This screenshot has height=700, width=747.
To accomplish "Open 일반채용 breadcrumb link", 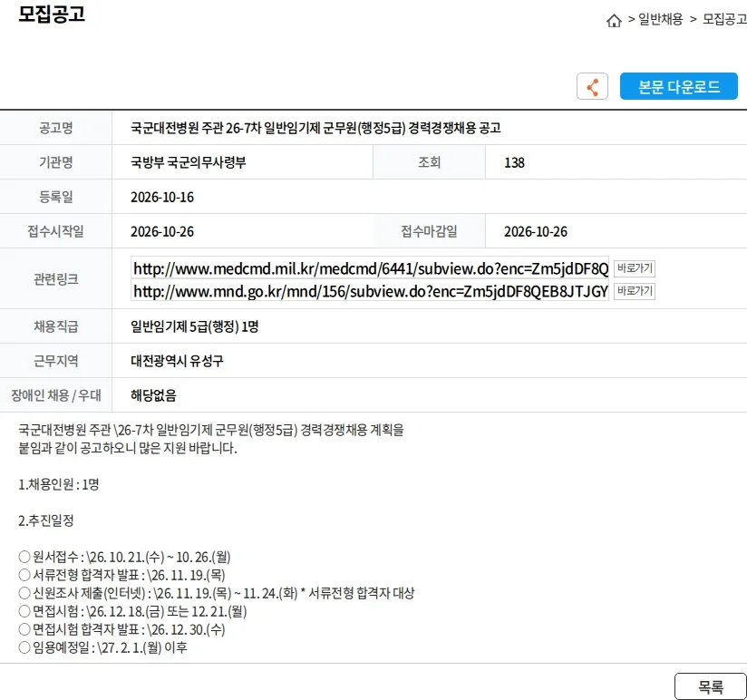I will pos(660,19).
